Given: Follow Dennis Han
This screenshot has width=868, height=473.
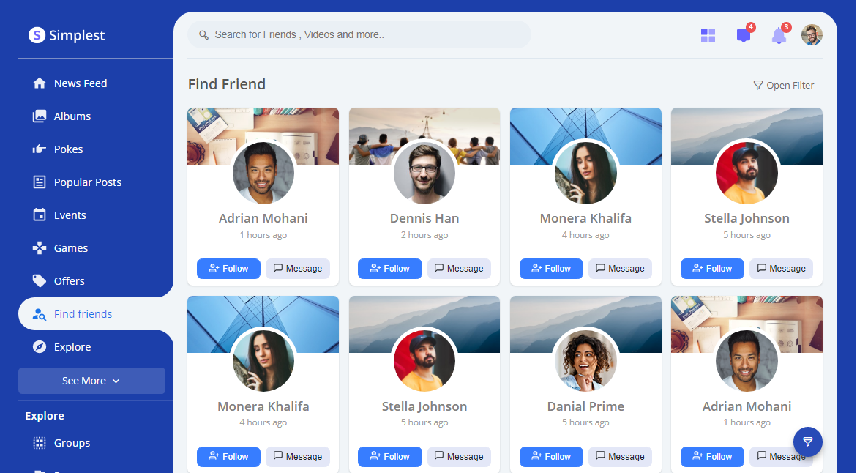Looking at the screenshot, I should (390, 269).
